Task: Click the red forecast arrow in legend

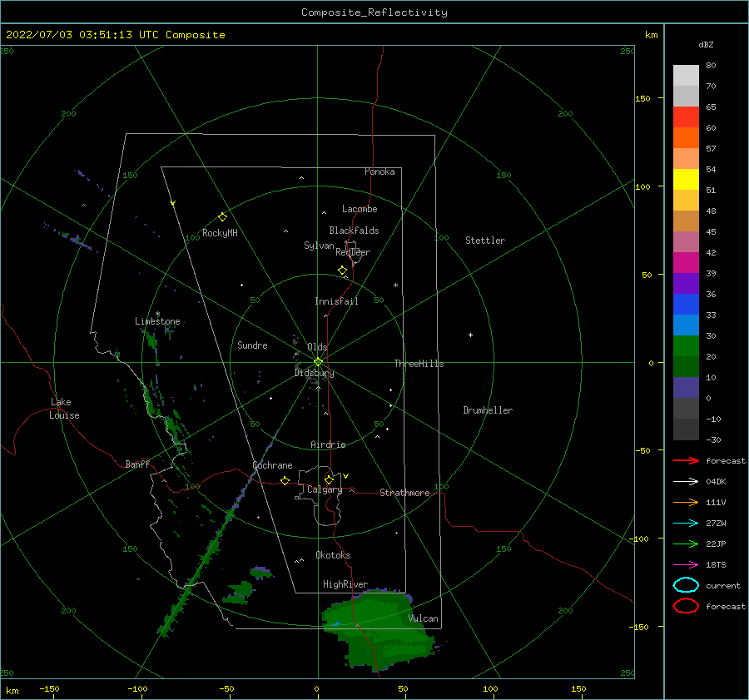Action: coord(686,460)
